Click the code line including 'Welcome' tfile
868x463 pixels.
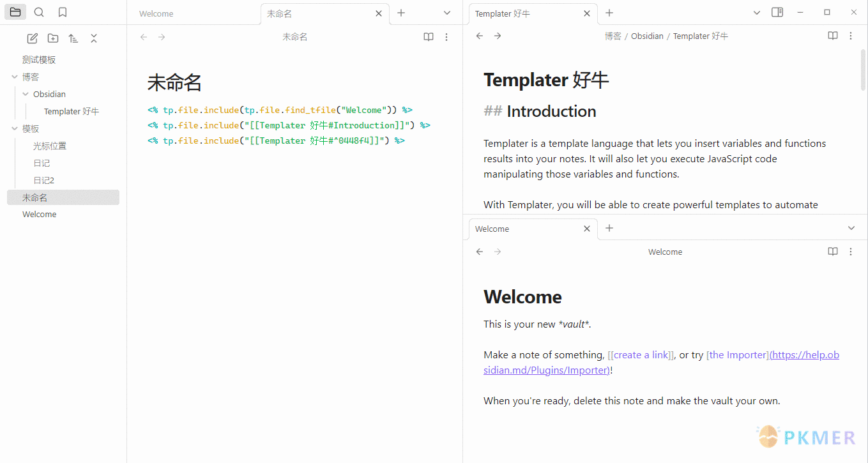pos(280,110)
